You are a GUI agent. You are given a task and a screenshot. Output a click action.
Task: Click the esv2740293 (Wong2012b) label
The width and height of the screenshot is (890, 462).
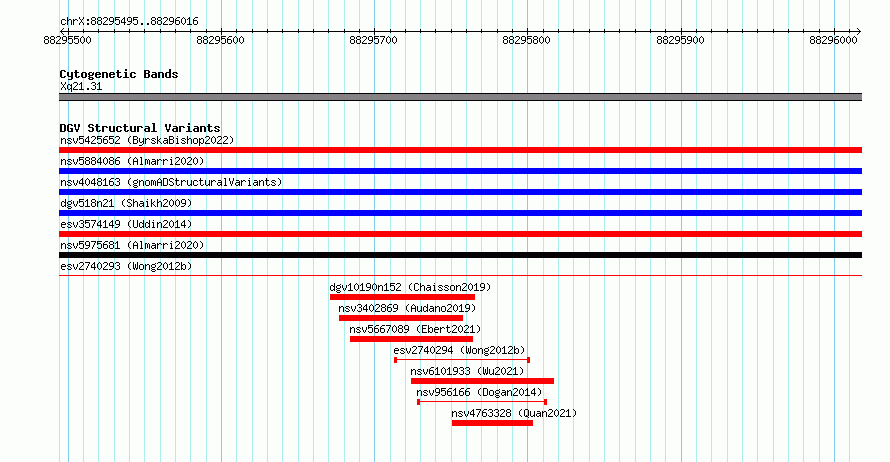pyautogui.click(x=126, y=266)
